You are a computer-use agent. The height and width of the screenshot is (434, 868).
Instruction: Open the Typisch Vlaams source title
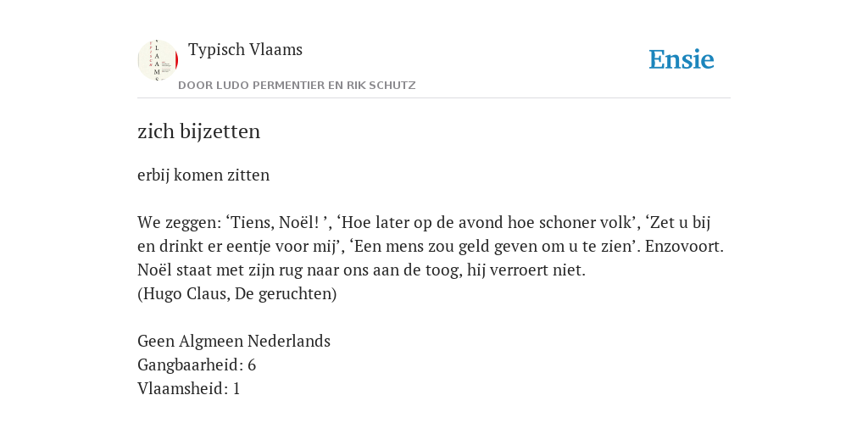tap(245, 49)
